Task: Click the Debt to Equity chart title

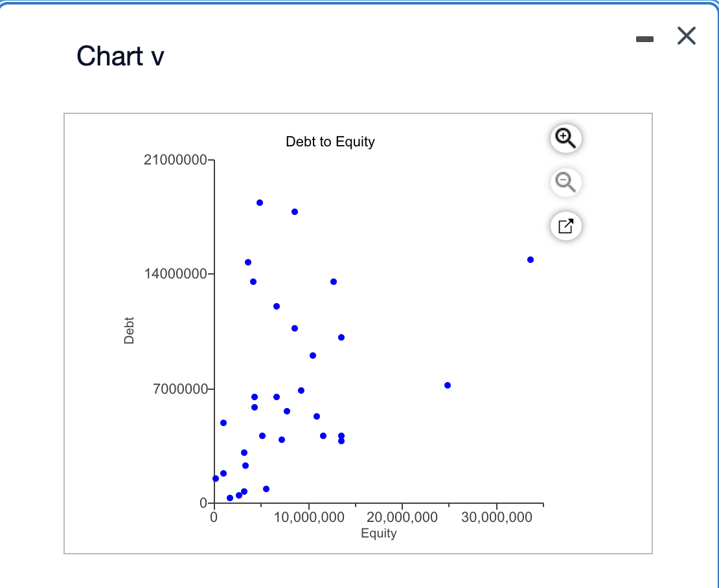Action: point(330,141)
